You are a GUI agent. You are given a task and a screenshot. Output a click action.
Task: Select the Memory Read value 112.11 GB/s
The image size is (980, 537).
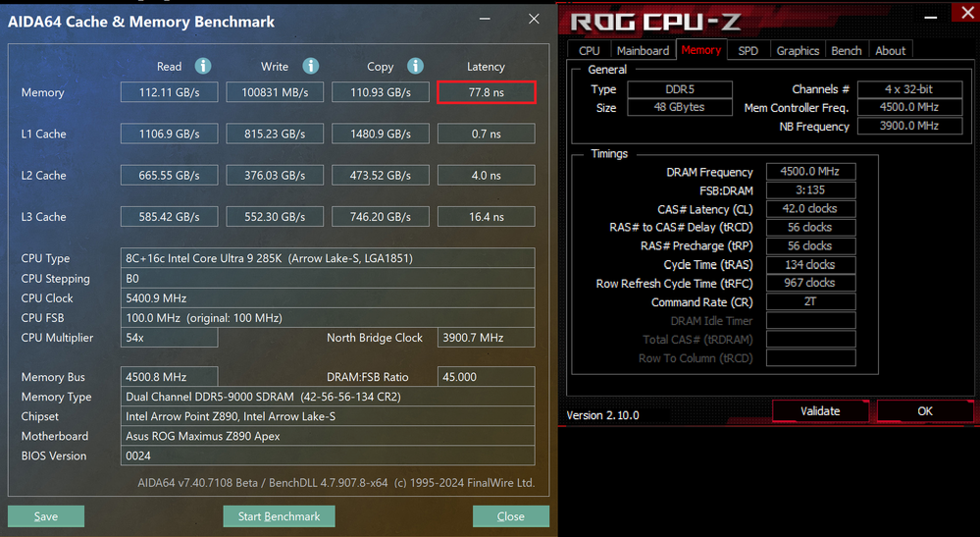(170, 92)
